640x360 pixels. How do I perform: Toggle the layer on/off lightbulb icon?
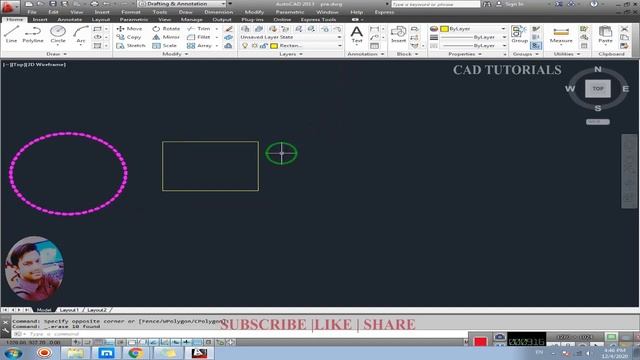point(245,46)
